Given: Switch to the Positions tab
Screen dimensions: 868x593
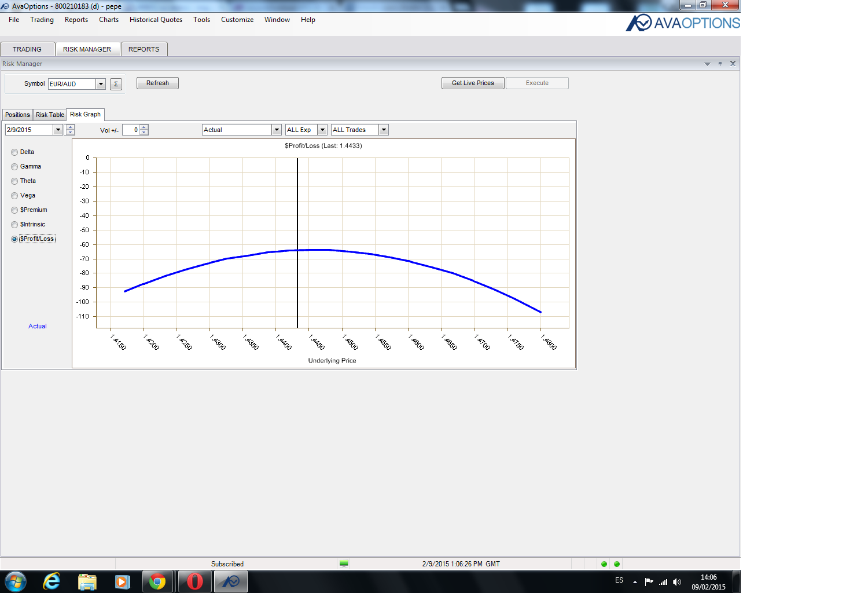Looking at the screenshot, I should click(17, 115).
